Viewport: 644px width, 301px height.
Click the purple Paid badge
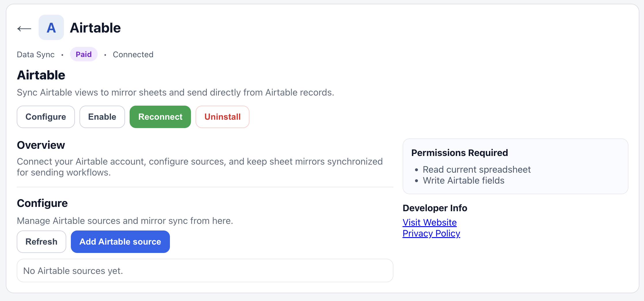point(84,54)
